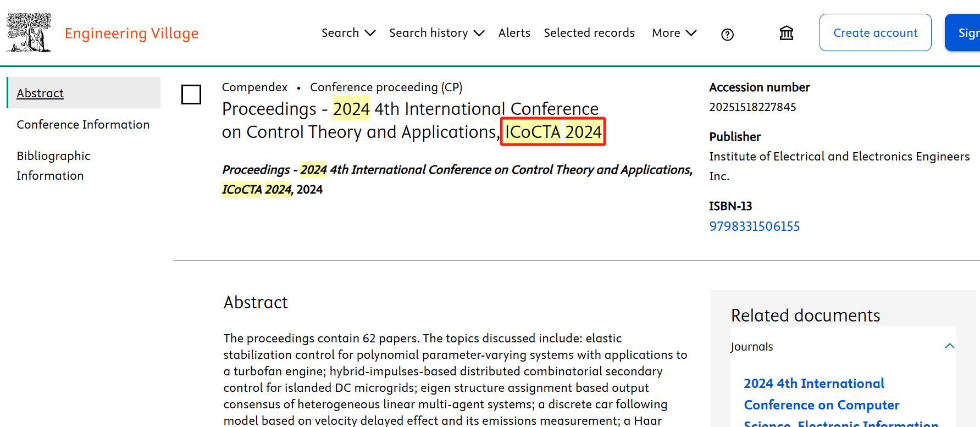Click the ISBN-13 label

pos(730,206)
